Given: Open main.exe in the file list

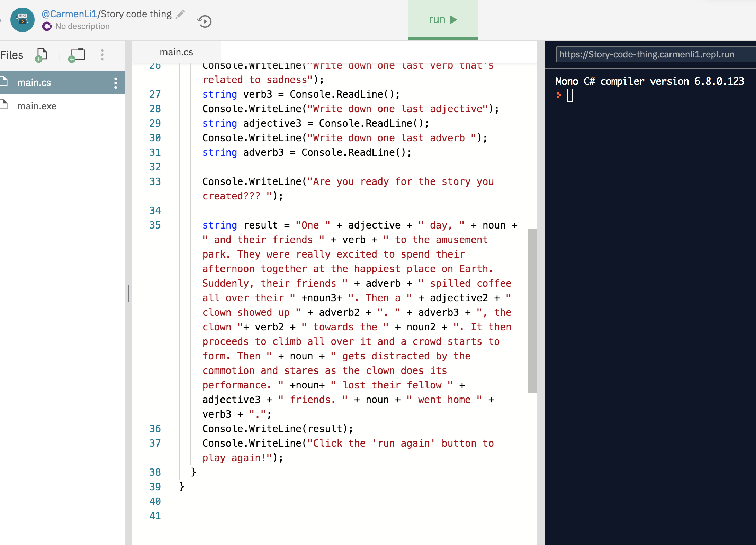Looking at the screenshot, I should [37, 106].
